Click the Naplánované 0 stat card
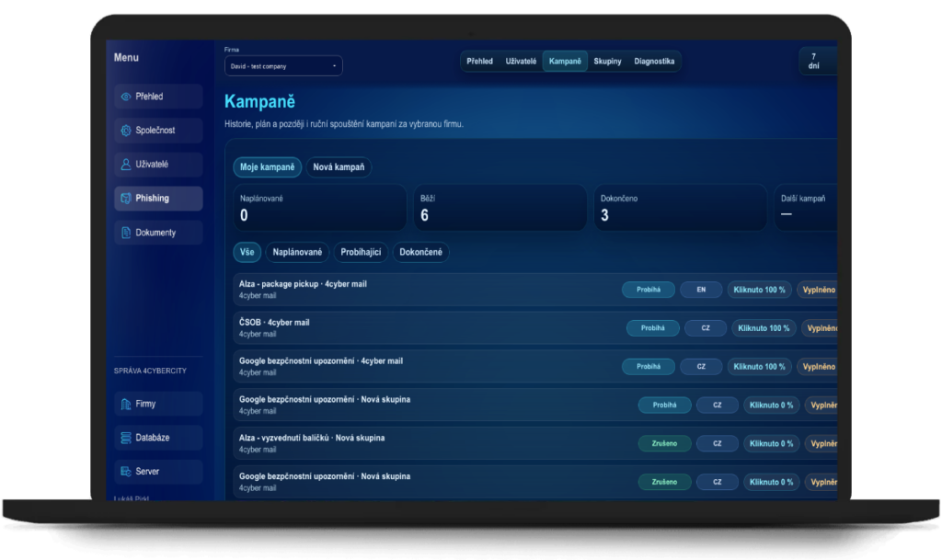This screenshot has height=560, width=942. (320, 208)
